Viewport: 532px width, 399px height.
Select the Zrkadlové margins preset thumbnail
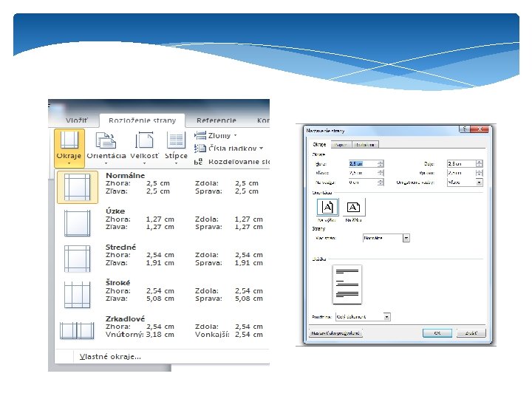pyautogui.click(x=77, y=330)
